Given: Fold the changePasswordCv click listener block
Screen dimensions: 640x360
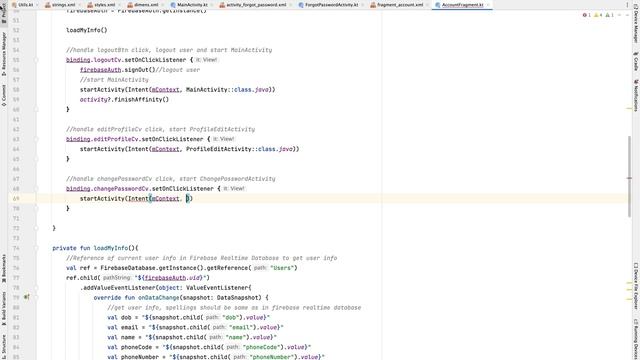Looking at the screenshot, I should (x=36, y=189).
